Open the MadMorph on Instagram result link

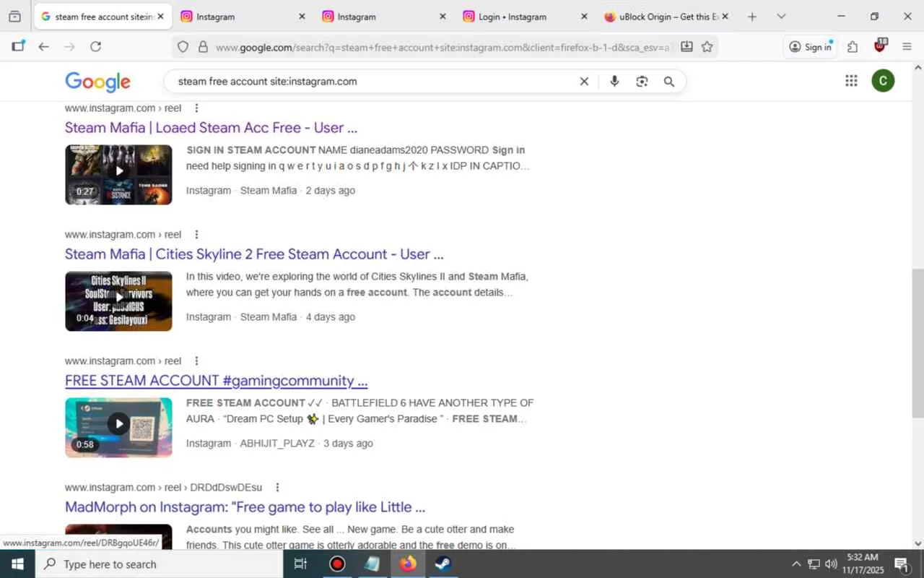(245, 507)
